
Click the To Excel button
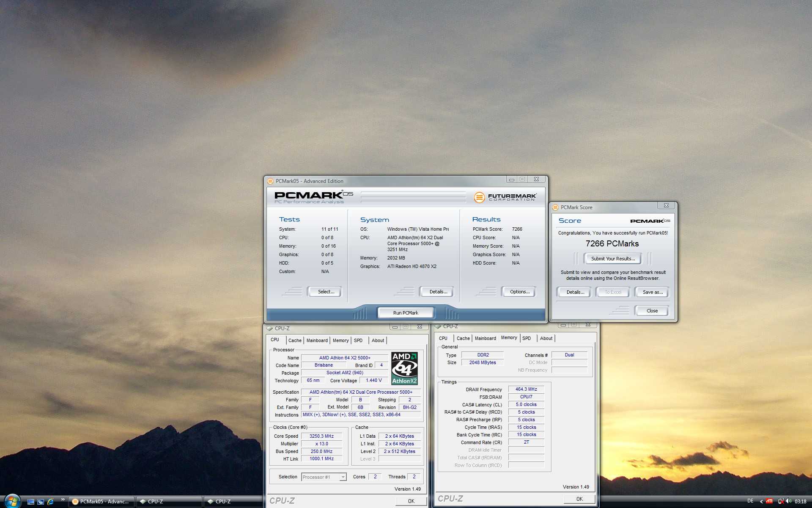click(613, 292)
